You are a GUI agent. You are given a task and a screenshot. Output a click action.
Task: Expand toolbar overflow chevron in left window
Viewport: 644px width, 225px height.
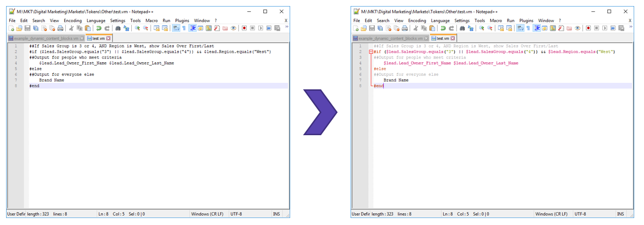(x=286, y=27)
